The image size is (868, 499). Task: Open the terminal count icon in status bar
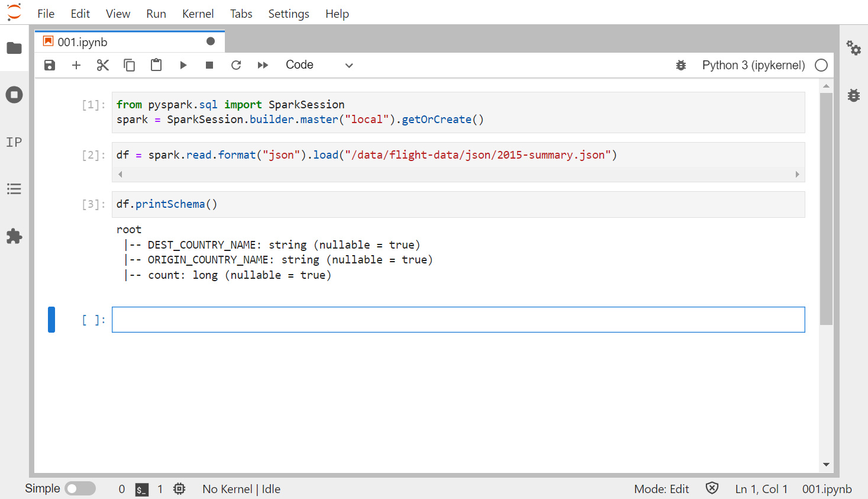(142, 490)
